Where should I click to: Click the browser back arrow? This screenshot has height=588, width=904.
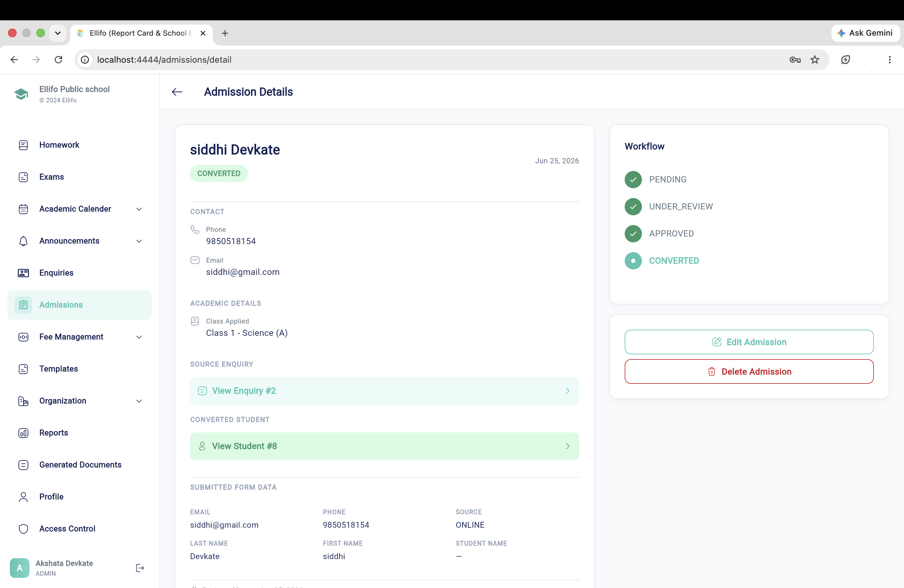(x=14, y=60)
